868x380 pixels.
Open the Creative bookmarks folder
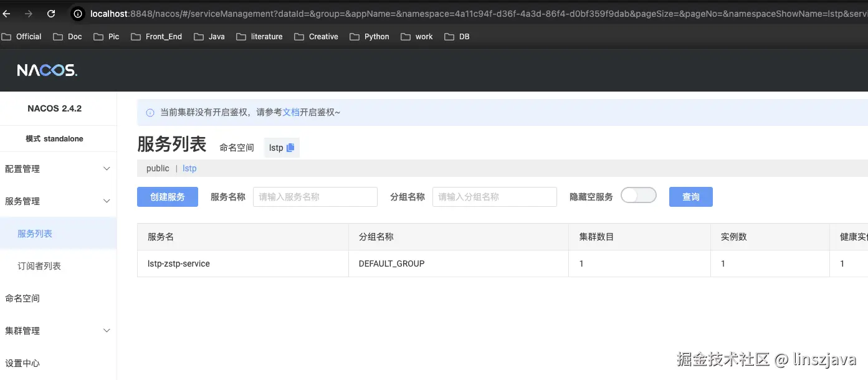pyautogui.click(x=316, y=37)
